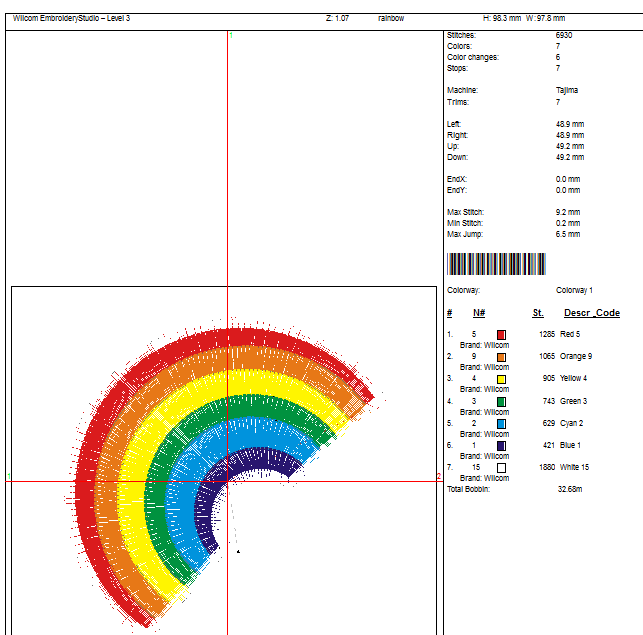Click the St. column header
The height and width of the screenshot is (635, 643).
(538, 313)
